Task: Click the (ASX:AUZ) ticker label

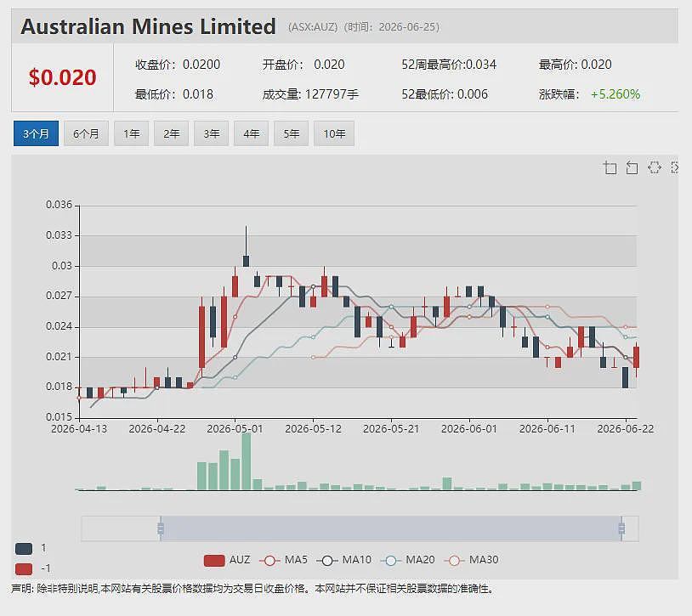Action: pyautogui.click(x=313, y=27)
